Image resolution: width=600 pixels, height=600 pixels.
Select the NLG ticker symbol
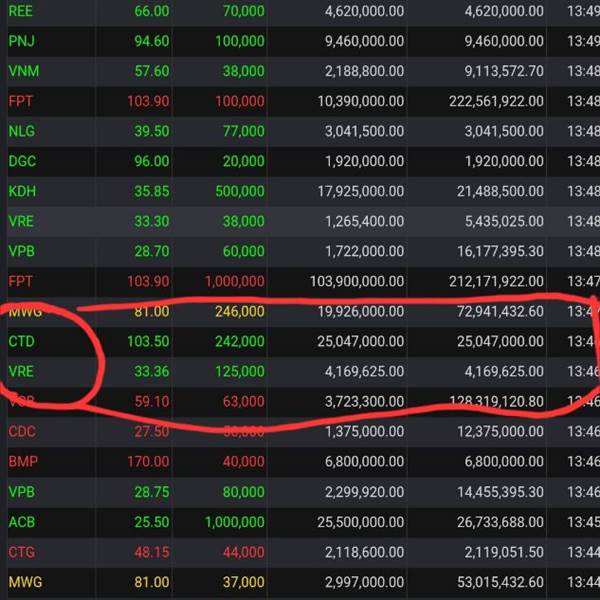(x=22, y=131)
